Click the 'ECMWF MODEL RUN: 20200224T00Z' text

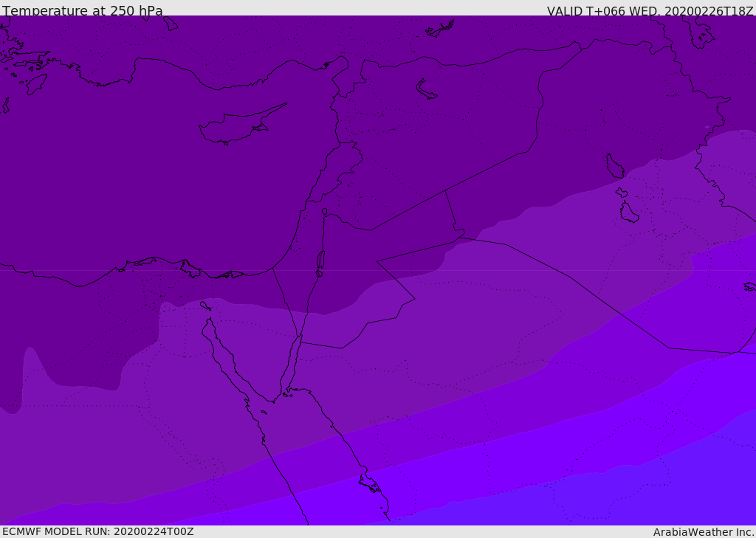(98, 531)
